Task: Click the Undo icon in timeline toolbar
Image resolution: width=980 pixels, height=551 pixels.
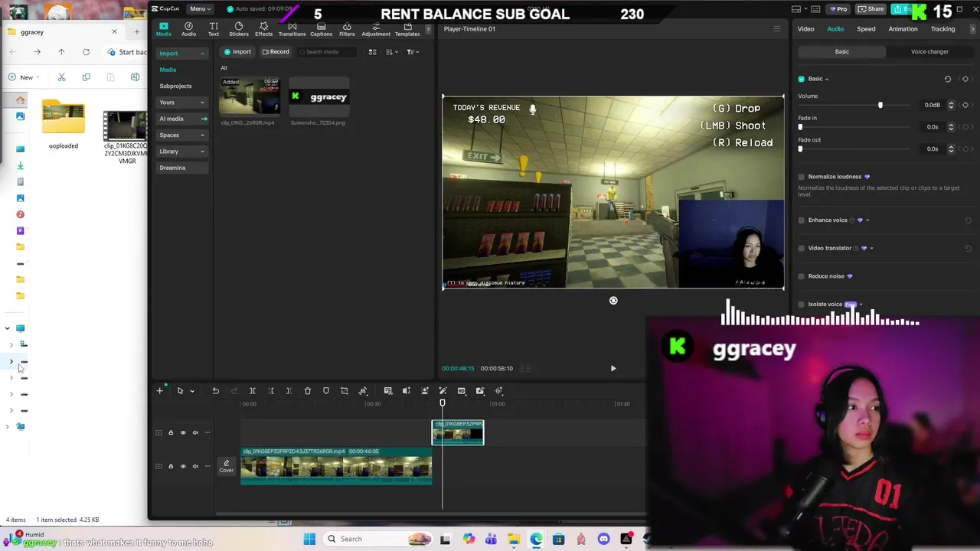Action: tap(216, 391)
